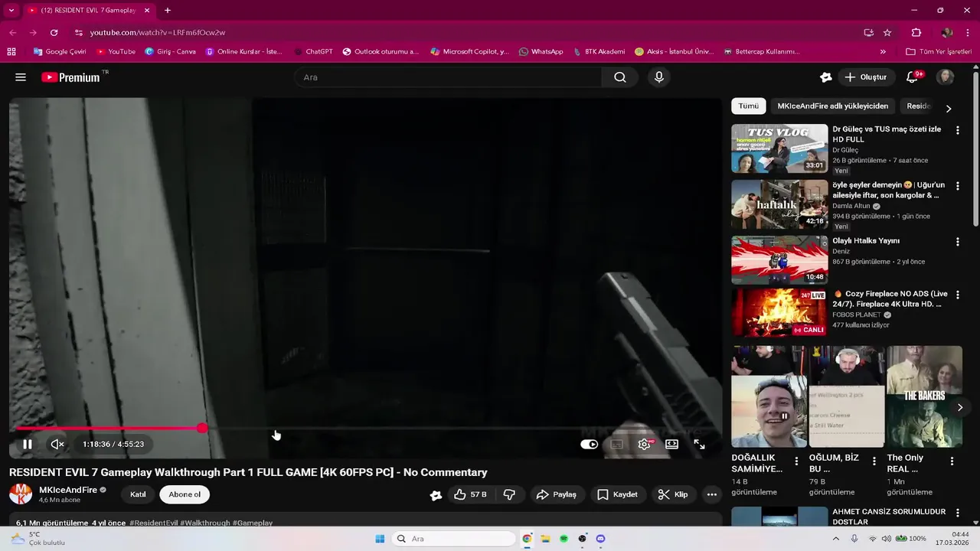
Task: Enter full screen mode
Action: click(x=699, y=444)
